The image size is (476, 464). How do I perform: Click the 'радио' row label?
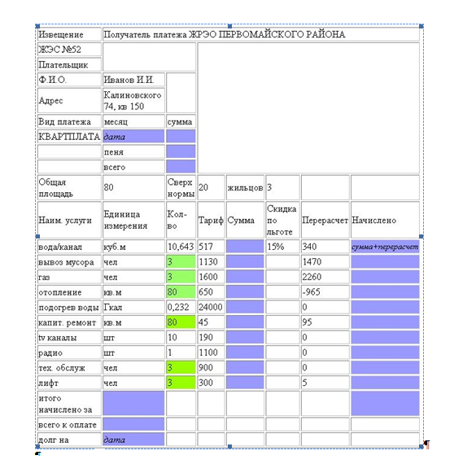[69, 352]
